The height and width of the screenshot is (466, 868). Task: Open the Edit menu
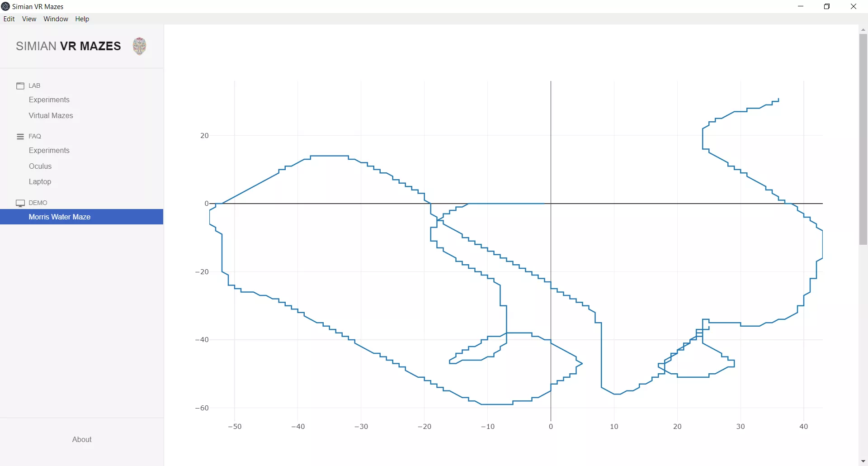click(9, 19)
